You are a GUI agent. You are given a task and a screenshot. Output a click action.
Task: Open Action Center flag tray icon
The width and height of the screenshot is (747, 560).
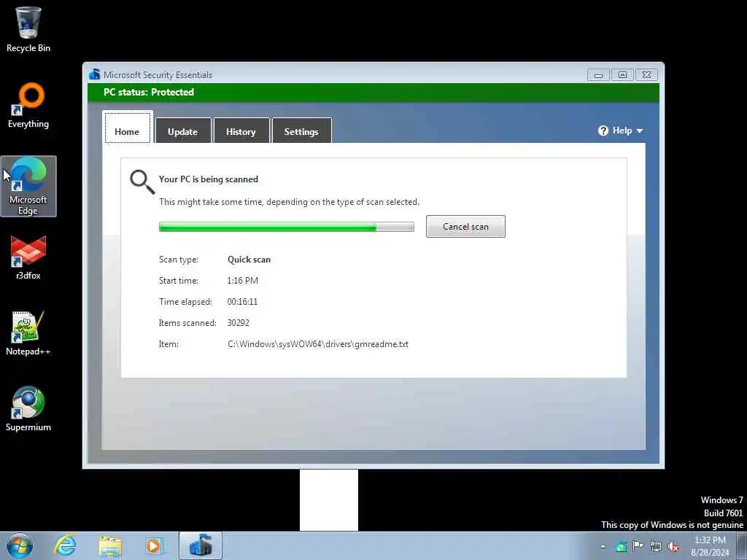click(x=638, y=545)
